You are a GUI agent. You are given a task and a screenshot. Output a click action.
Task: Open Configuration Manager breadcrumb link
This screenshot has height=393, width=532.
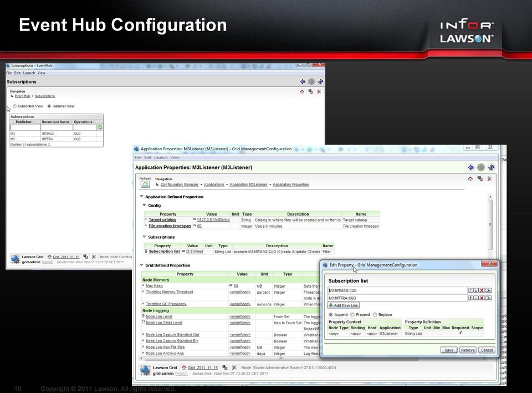click(180, 185)
